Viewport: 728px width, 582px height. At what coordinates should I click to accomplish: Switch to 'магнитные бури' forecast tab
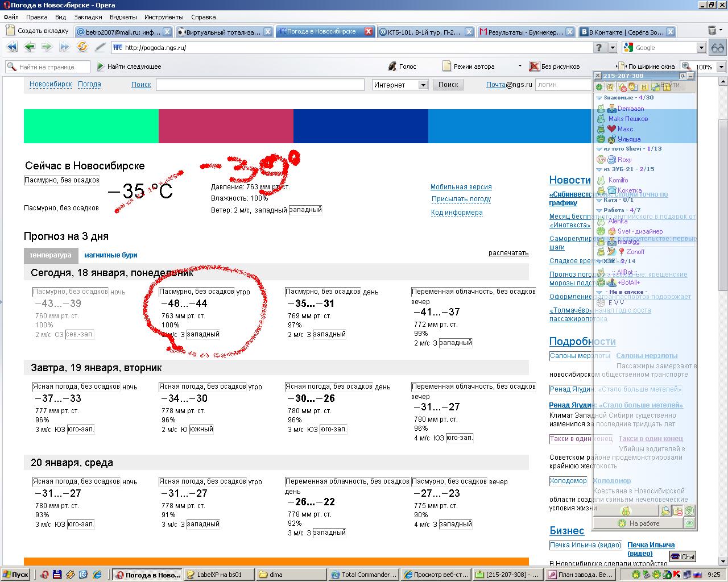111,255
